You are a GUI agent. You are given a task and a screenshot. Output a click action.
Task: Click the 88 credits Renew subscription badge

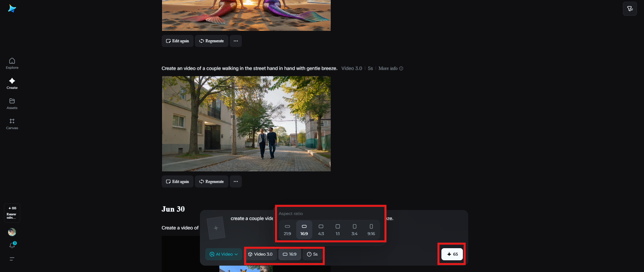pyautogui.click(x=12, y=213)
